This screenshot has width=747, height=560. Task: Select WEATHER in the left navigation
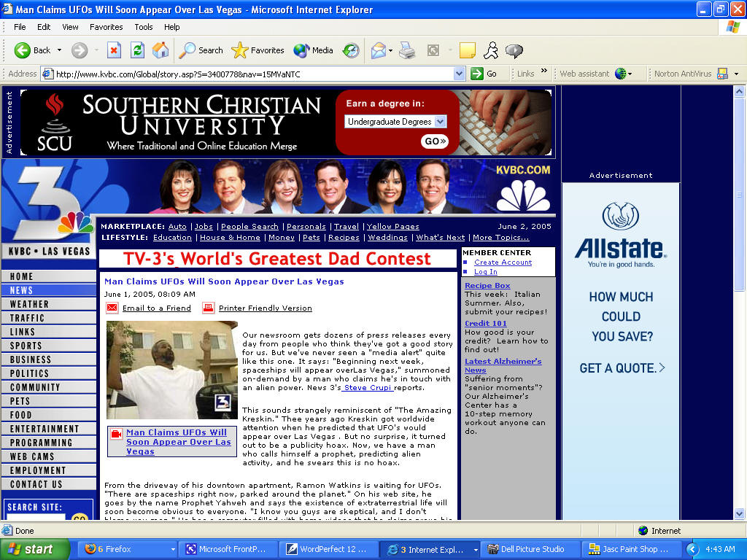(29, 304)
